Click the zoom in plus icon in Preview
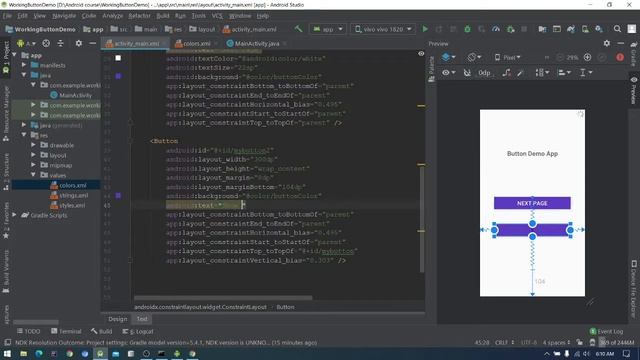Viewport: 640px width, 360px height. tap(587, 58)
